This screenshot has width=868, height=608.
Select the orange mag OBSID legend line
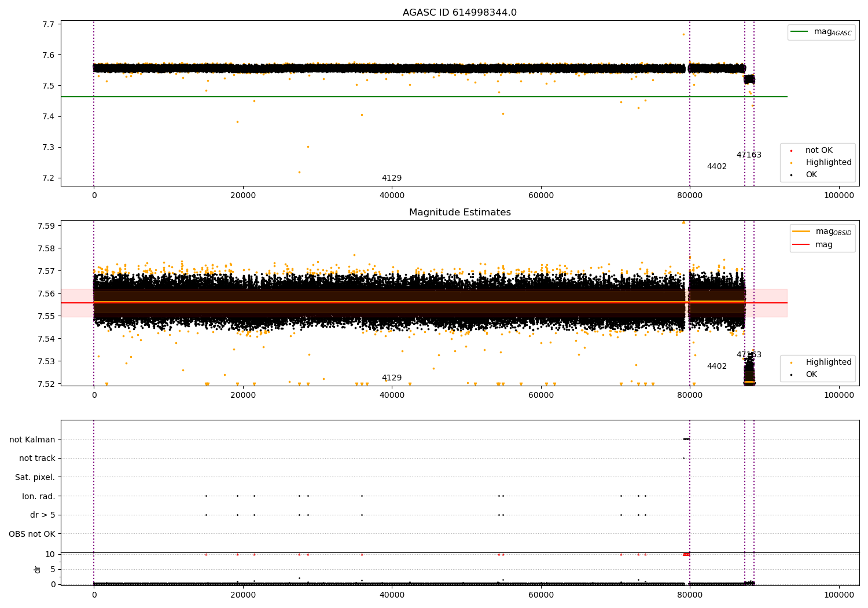801,232
